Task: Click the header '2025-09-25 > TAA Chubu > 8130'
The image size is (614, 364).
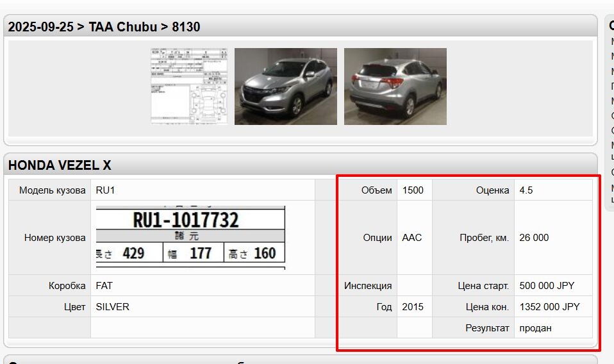Action: pos(104,27)
